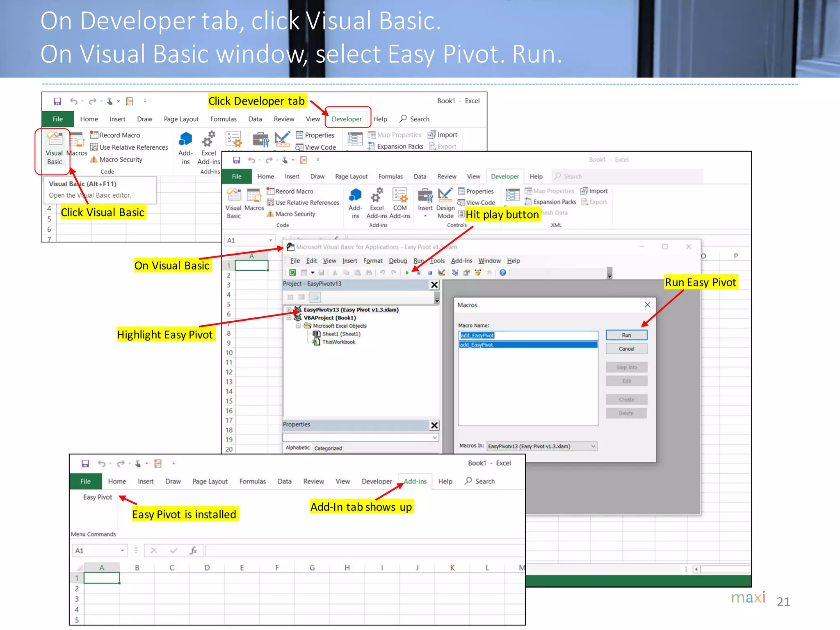The height and width of the screenshot is (630, 840).
Task: Click the Find binoculars icon in VBA toolbar
Action: click(x=369, y=273)
